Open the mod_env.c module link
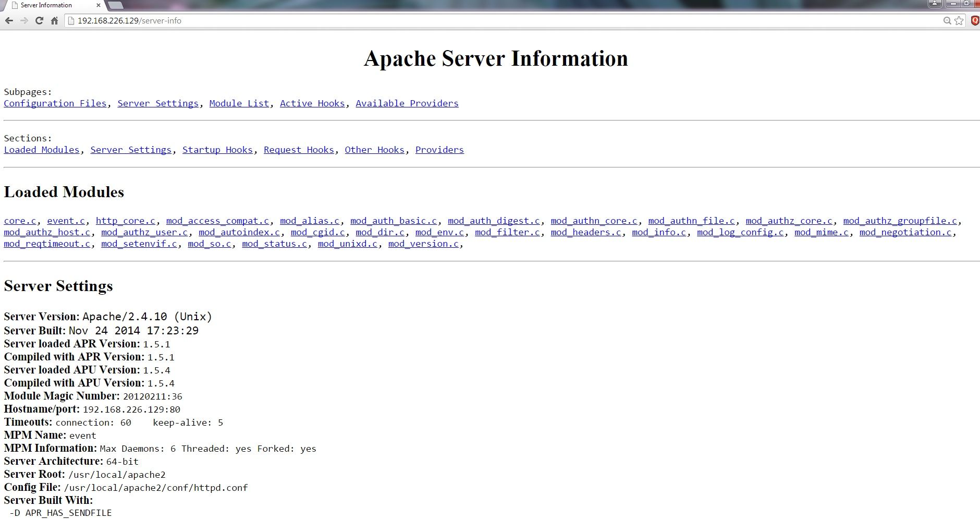Viewport: 980px width, 519px height. click(440, 232)
